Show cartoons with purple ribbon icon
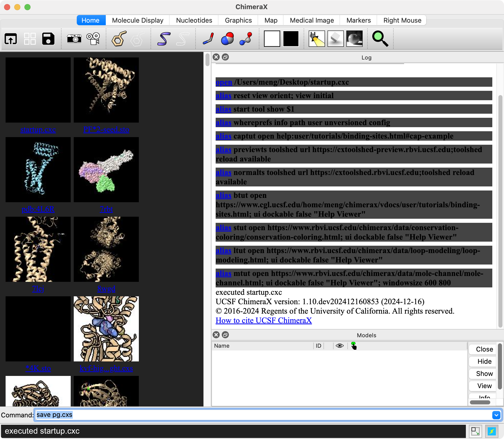The height and width of the screenshot is (439, 504). (x=164, y=39)
